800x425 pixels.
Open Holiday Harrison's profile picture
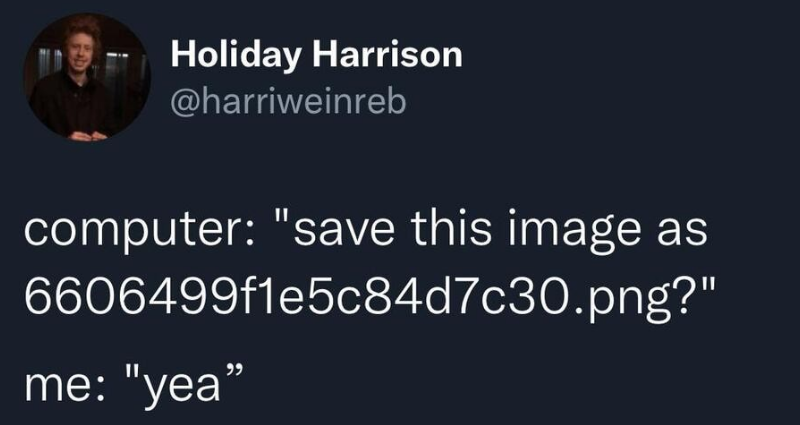pos(87,77)
